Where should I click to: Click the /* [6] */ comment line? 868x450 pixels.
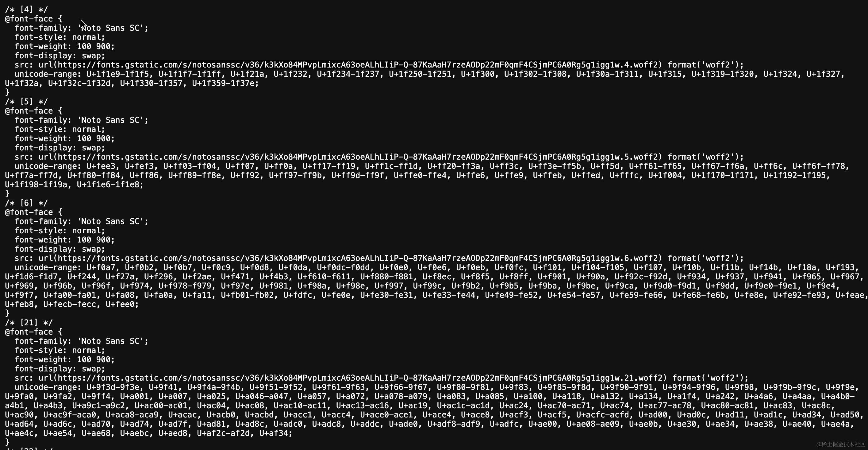(x=26, y=203)
